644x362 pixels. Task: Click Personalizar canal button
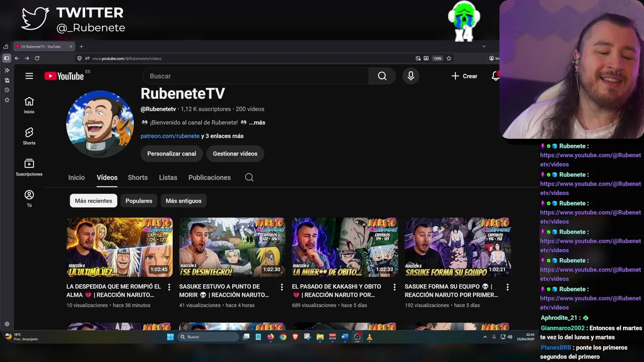(x=172, y=154)
